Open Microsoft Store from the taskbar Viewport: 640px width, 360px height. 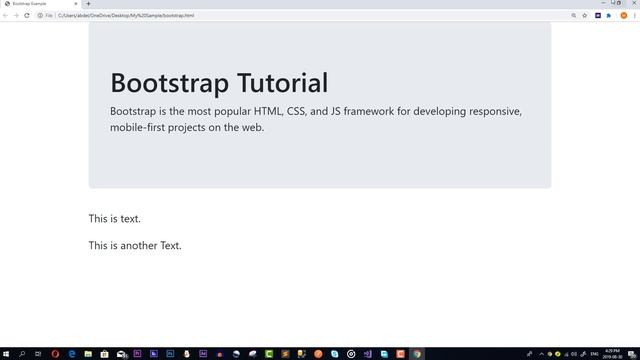point(104,354)
